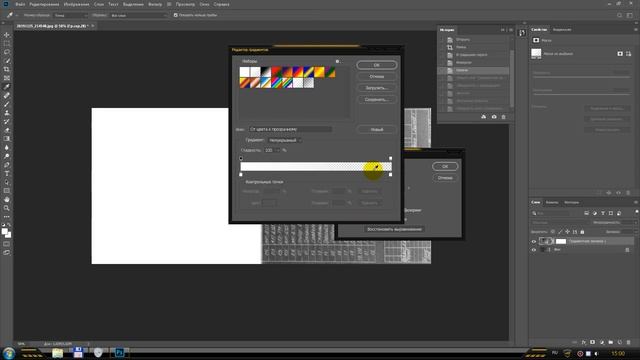Click search magnifier icon in options bar
The image size is (640, 360).
pyautogui.click(x=620, y=15)
